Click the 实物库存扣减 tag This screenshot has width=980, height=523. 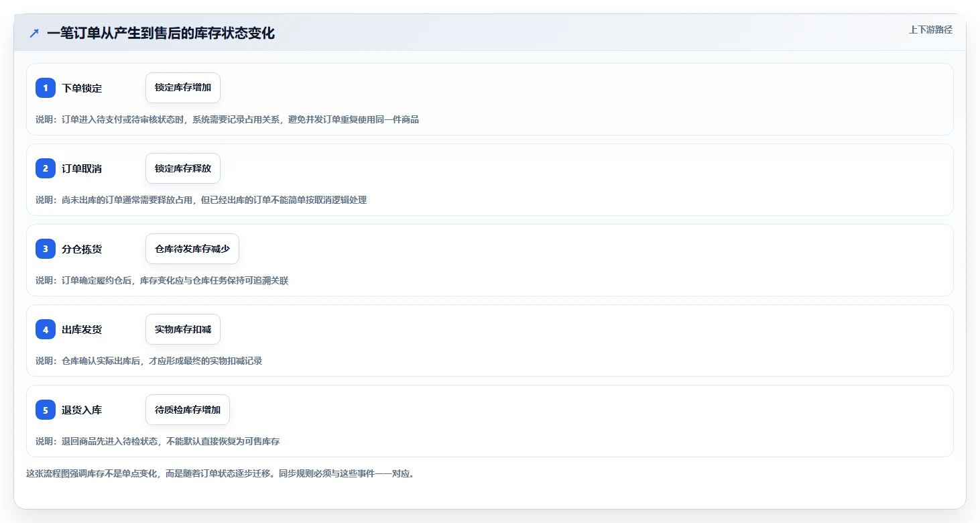[x=183, y=329]
